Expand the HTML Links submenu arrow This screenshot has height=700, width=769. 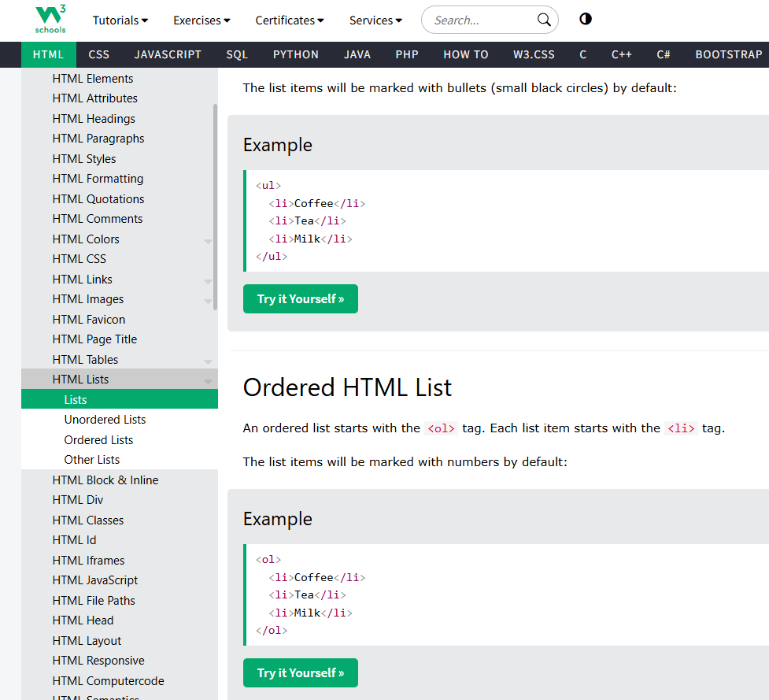click(x=208, y=281)
